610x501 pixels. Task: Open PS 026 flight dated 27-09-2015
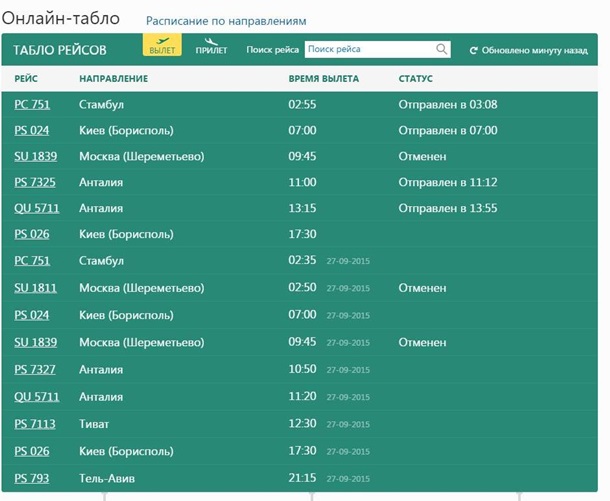[31, 451]
